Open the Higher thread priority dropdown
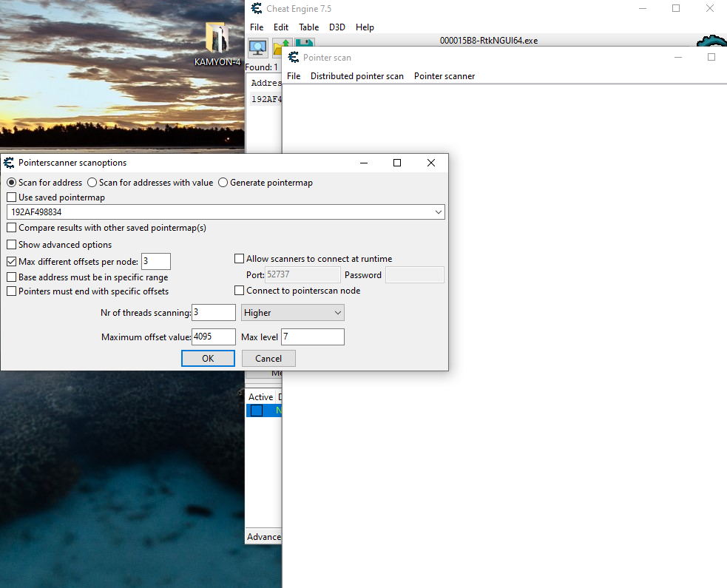The width and height of the screenshot is (727, 588). tap(293, 313)
